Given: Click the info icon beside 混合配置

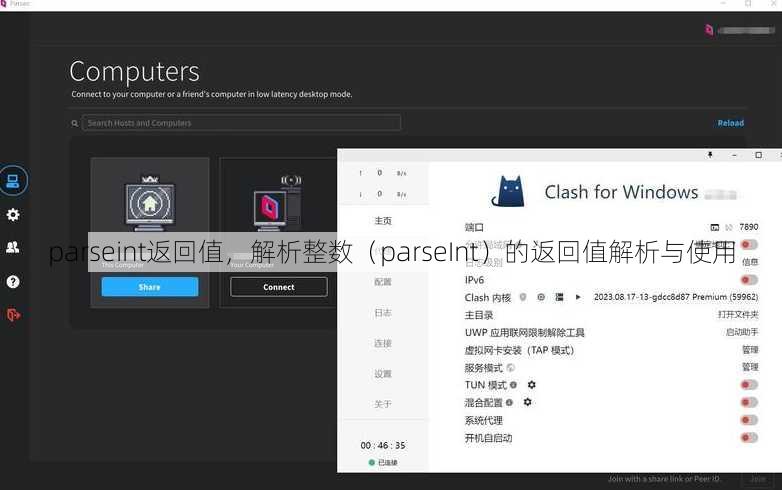Looking at the screenshot, I should (x=509, y=402).
